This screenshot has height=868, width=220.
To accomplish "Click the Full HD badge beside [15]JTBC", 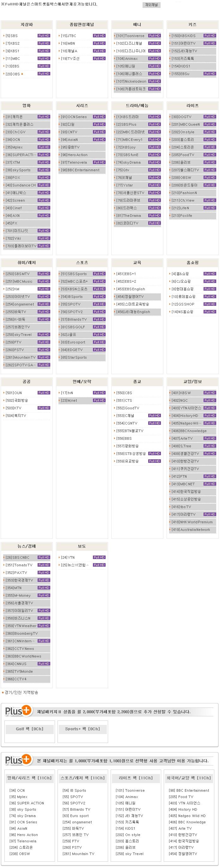I will coord(99,36).
